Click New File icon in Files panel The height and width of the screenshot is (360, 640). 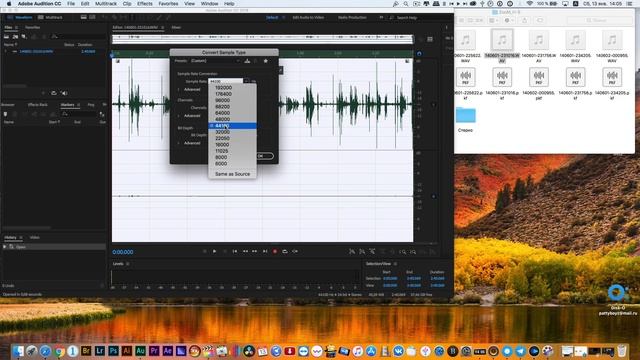[24, 37]
